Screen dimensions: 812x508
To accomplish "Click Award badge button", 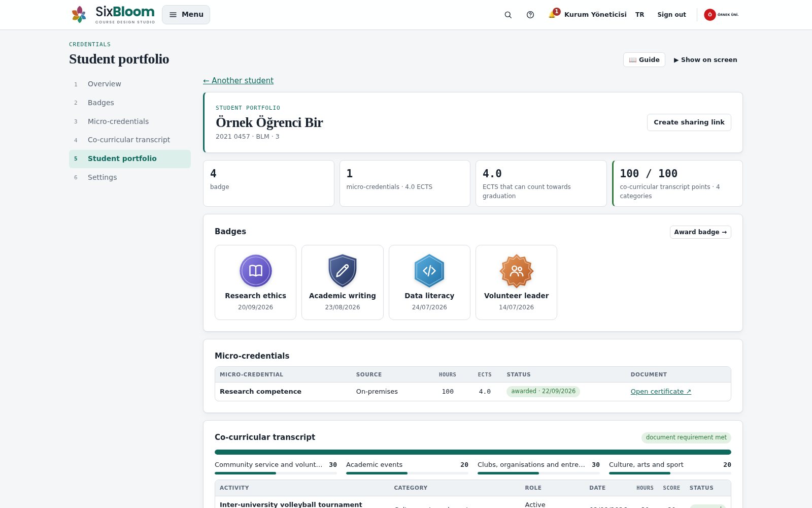I will click(x=700, y=232).
